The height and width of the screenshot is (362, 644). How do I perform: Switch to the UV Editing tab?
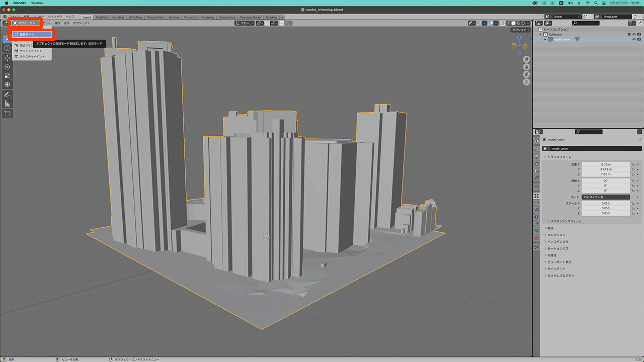(x=136, y=17)
